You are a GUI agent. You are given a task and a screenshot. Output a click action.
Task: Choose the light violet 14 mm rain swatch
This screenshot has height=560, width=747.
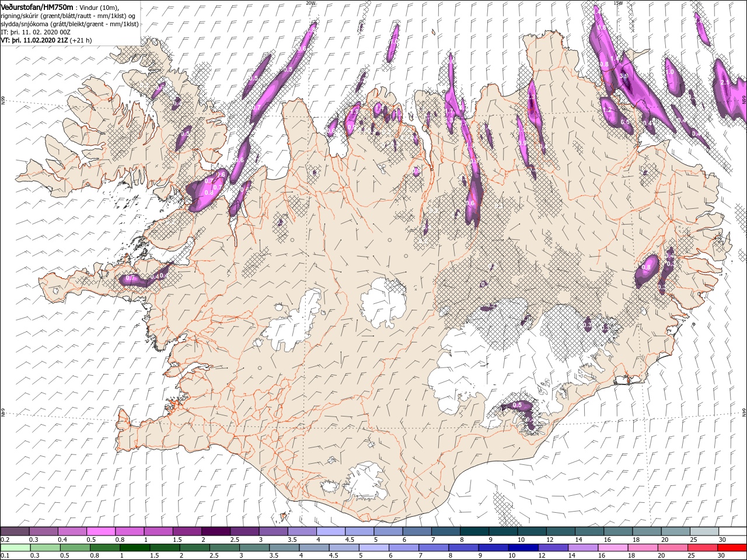(582, 548)
